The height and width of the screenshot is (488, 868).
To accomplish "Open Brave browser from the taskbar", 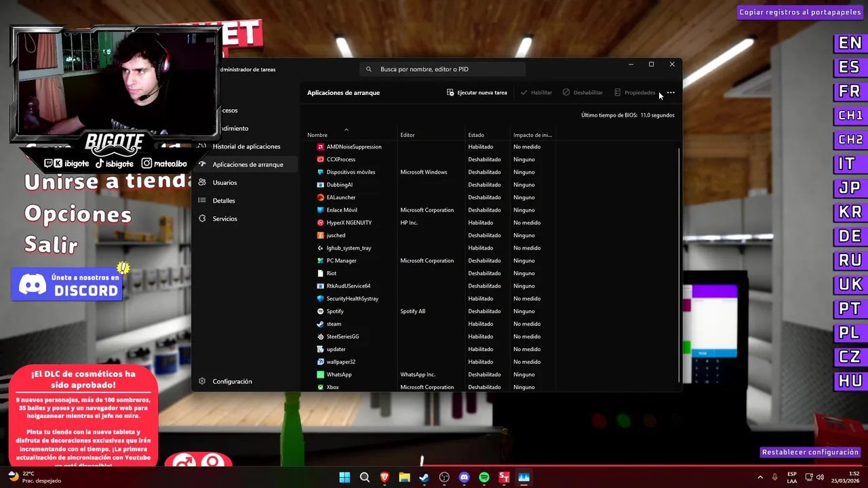I will coord(384,477).
